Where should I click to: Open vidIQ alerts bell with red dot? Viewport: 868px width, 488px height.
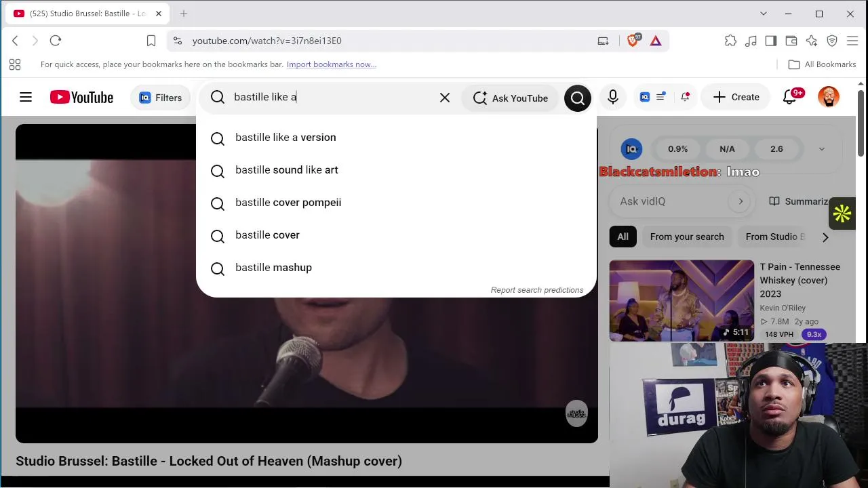pos(685,97)
